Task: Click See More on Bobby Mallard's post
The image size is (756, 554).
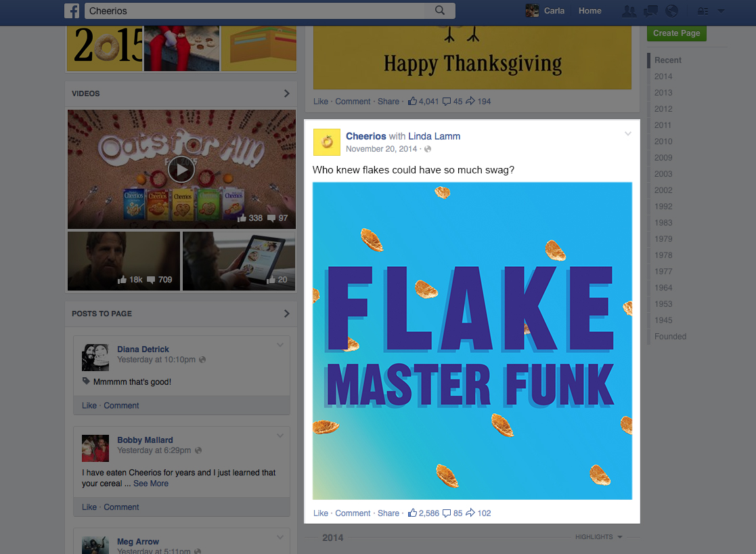Action: point(151,484)
